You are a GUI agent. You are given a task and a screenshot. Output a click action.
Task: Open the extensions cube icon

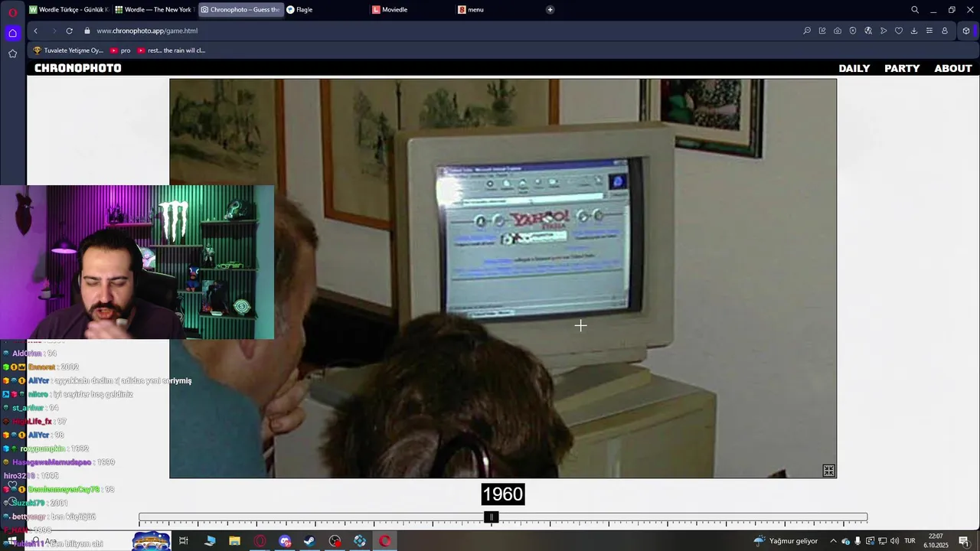[x=966, y=31]
